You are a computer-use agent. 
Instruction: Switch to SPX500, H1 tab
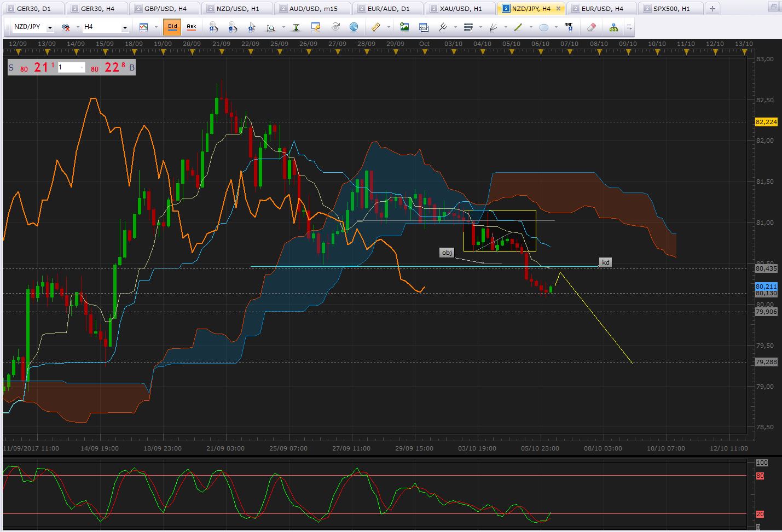pos(670,9)
